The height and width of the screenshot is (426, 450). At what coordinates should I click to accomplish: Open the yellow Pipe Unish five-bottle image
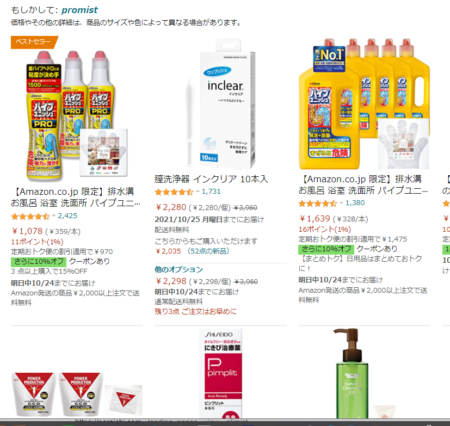364,104
